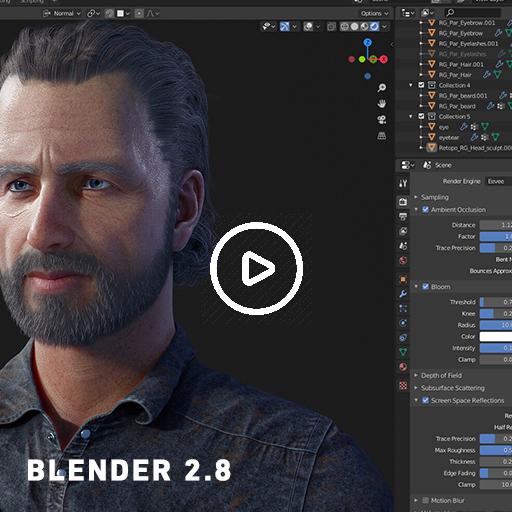Open the Render properties tab

click(403, 202)
